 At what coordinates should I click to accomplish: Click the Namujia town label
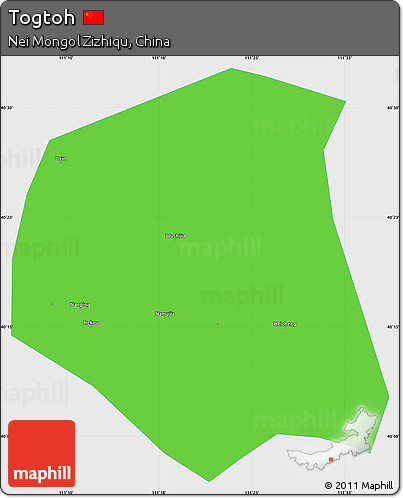pos(165,313)
